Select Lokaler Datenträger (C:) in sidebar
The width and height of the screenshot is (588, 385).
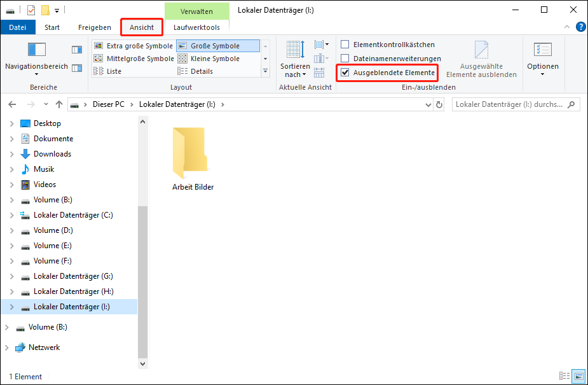coord(73,215)
